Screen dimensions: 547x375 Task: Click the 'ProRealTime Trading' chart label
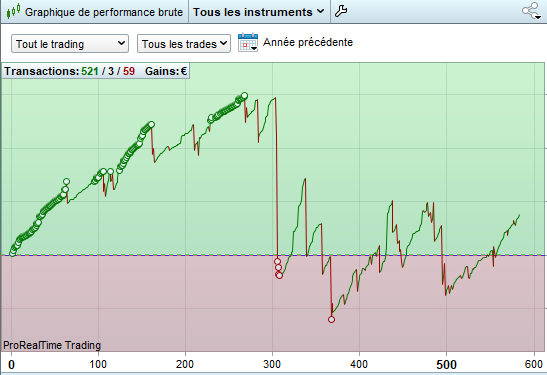52,345
